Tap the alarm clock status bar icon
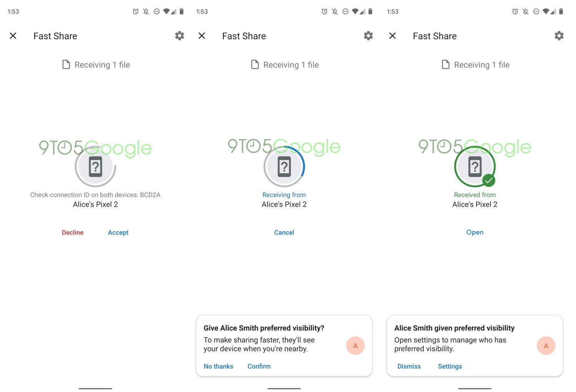The image size is (576, 392). pos(135,11)
